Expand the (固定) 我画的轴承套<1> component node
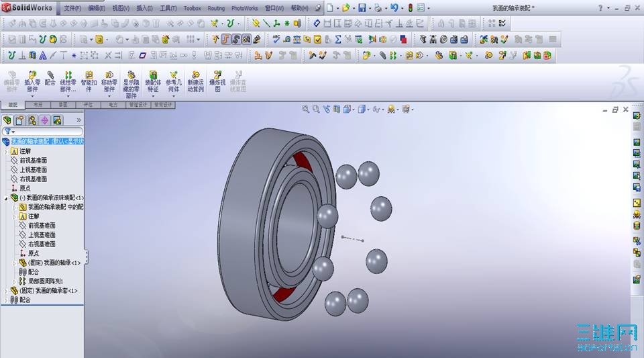Screen dimensions: 644x358 (x=6, y=291)
